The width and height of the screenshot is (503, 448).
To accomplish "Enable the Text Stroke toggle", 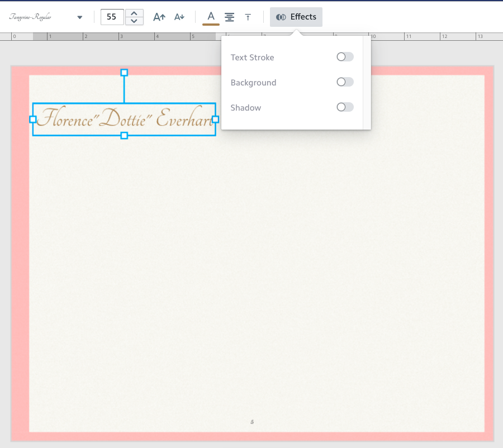I will (345, 57).
